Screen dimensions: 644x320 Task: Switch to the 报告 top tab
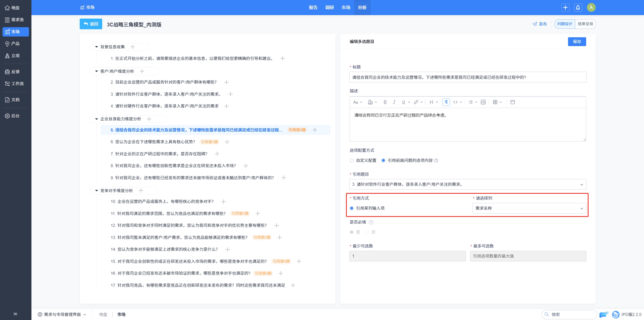313,8
